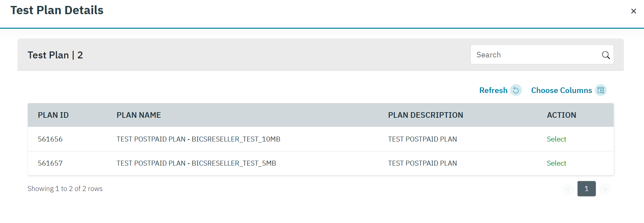Click plan ID 561656 cell

(x=50, y=139)
